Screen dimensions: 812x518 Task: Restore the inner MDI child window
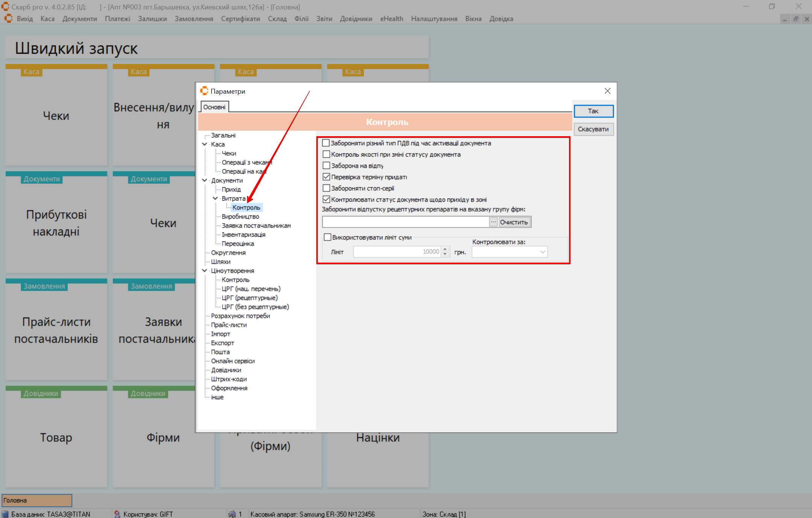click(x=795, y=19)
